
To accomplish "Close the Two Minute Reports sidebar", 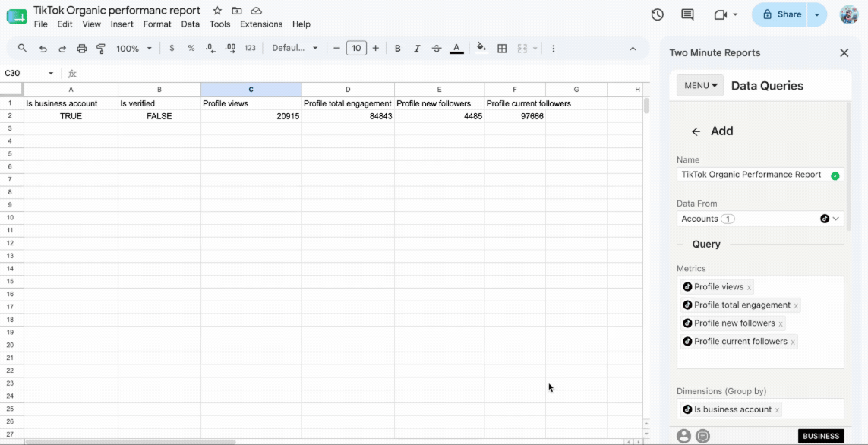I will click(844, 53).
